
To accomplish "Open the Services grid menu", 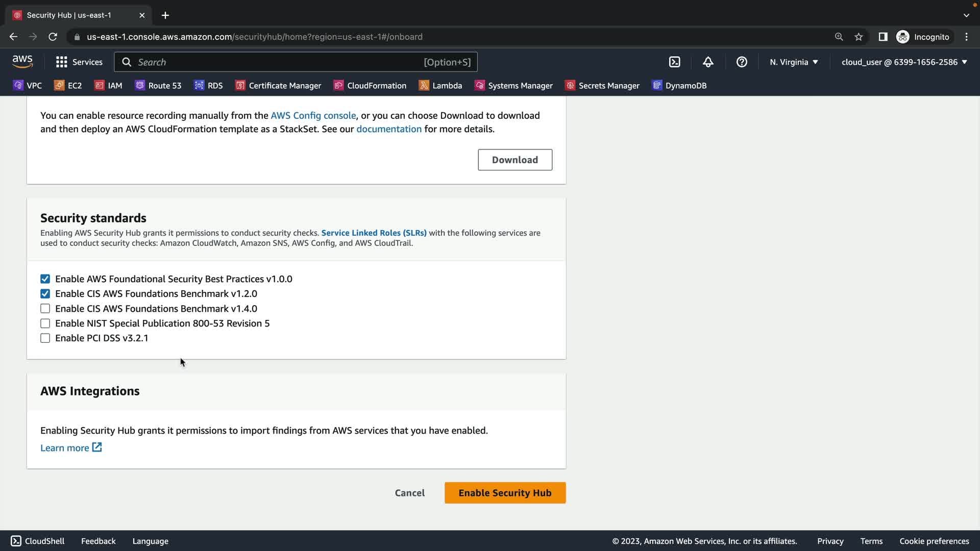I will 79,62.
